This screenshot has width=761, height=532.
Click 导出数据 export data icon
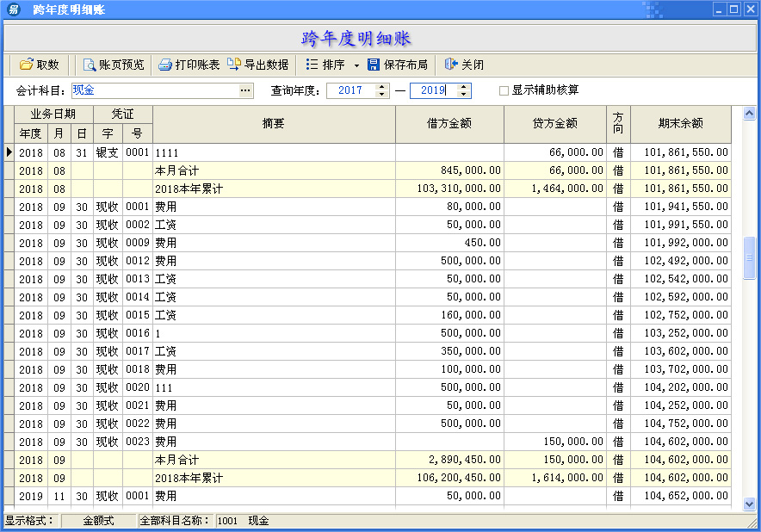tap(234, 64)
